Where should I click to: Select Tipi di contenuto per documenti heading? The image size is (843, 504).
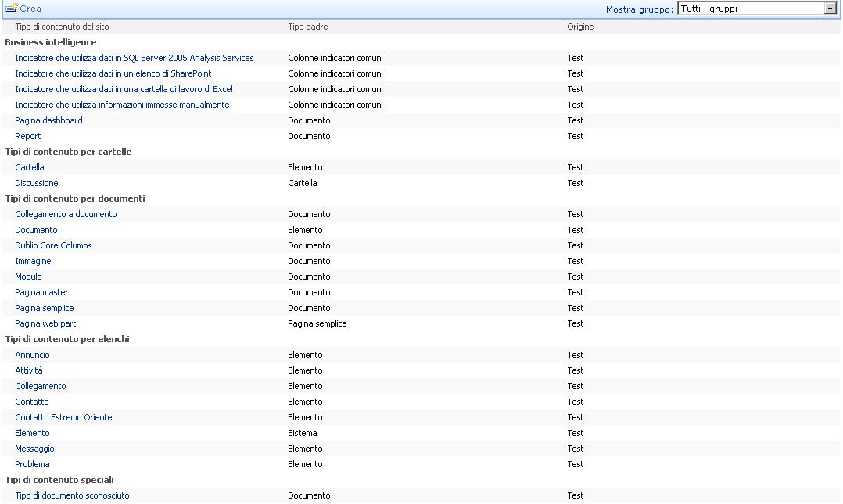click(75, 198)
